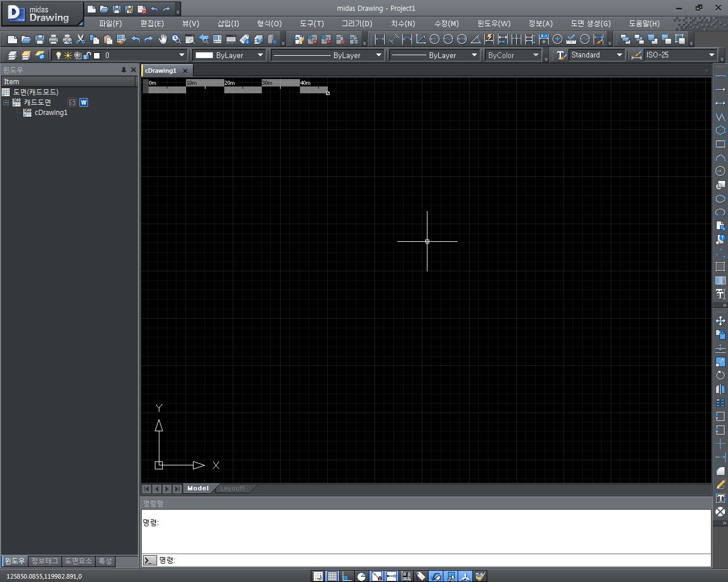
Task: Pin the 윈도우 side panel
Action: pyautogui.click(x=124, y=69)
